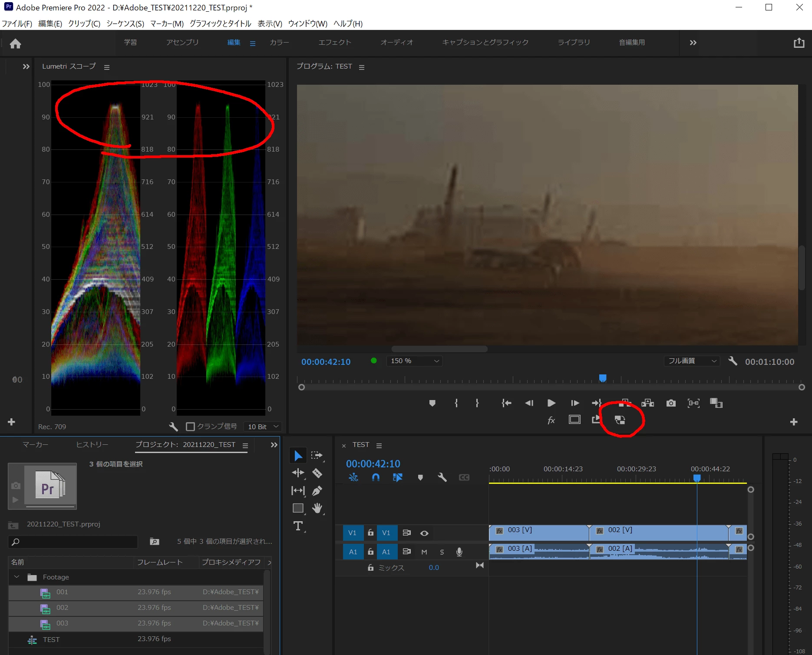Mark In point in Program monitor
Image resolution: width=812 pixels, height=655 pixels.
456,403
